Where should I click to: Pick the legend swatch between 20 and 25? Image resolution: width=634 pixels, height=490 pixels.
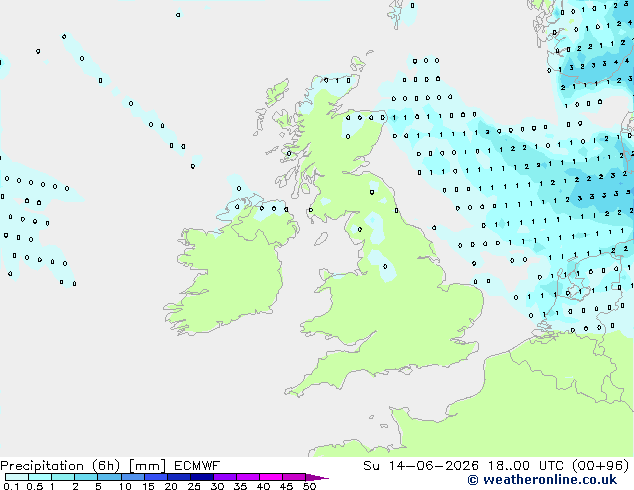[x=179, y=477]
